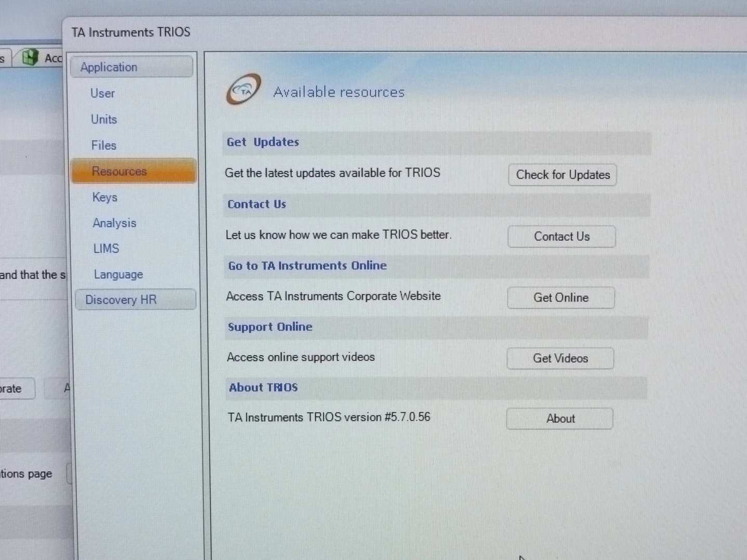Viewport: 747px width, 560px height.
Task: Open the LIMS options page
Action: coord(106,249)
